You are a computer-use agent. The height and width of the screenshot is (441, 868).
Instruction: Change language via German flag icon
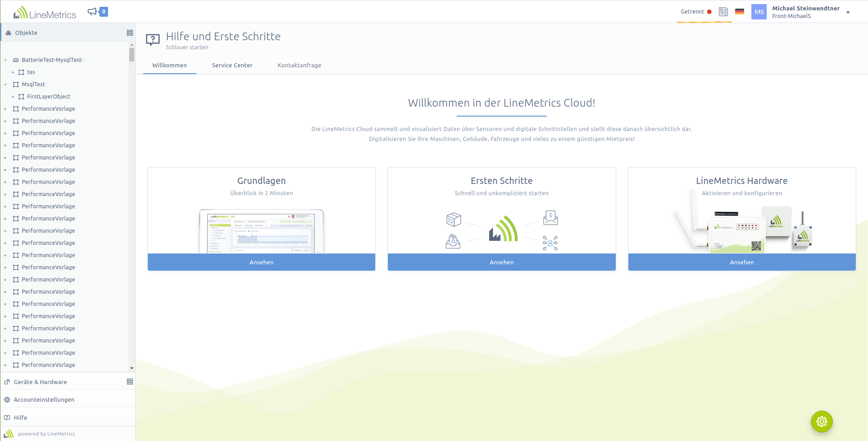point(740,12)
